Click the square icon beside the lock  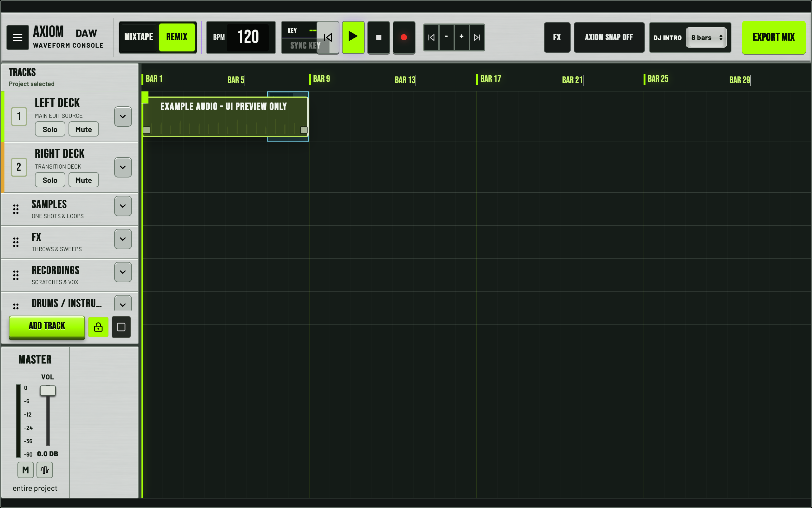(121, 327)
